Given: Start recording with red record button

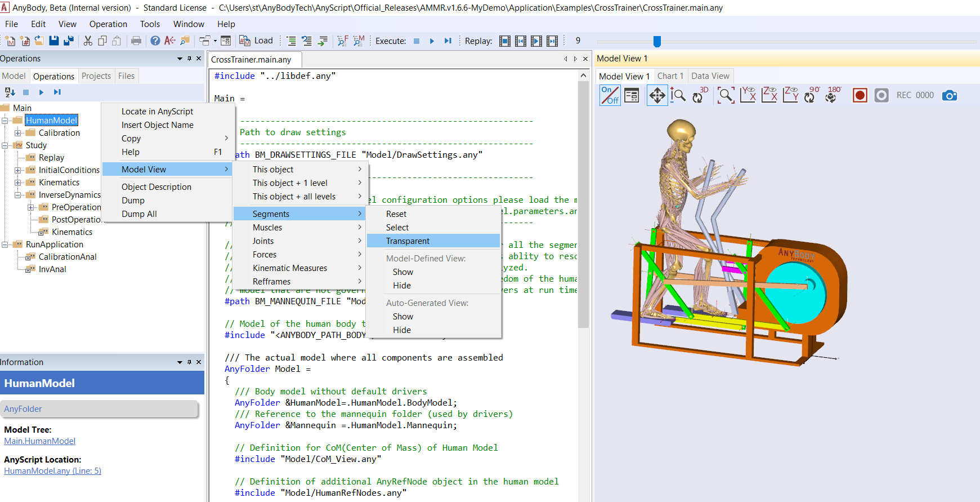Looking at the screenshot, I should [860, 95].
